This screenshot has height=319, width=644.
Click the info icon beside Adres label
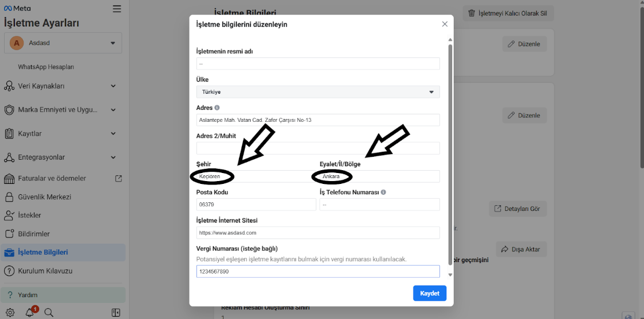[217, 107]
